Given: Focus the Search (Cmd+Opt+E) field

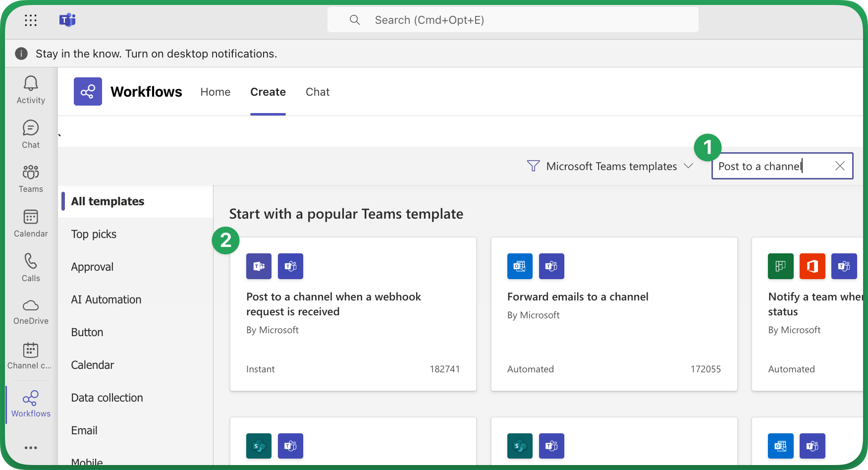Looking at the screenshot, I should 513,20.
